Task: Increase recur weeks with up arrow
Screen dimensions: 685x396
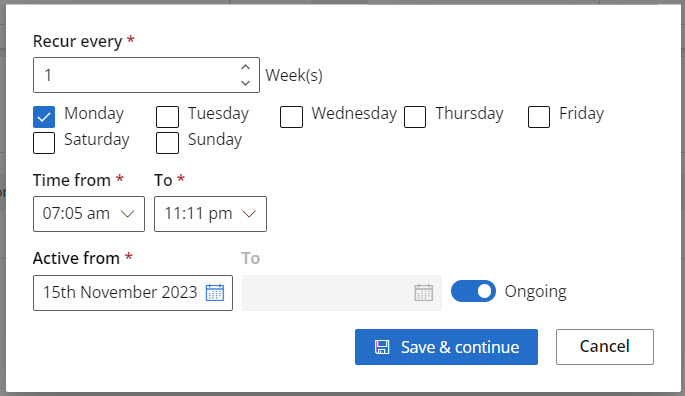Action: coord(246,67)
